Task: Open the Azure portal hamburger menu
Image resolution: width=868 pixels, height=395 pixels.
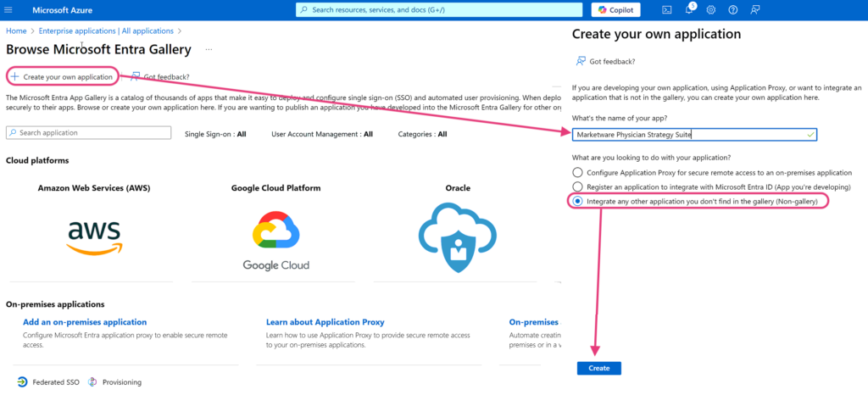Action: (x=8, y=10)
